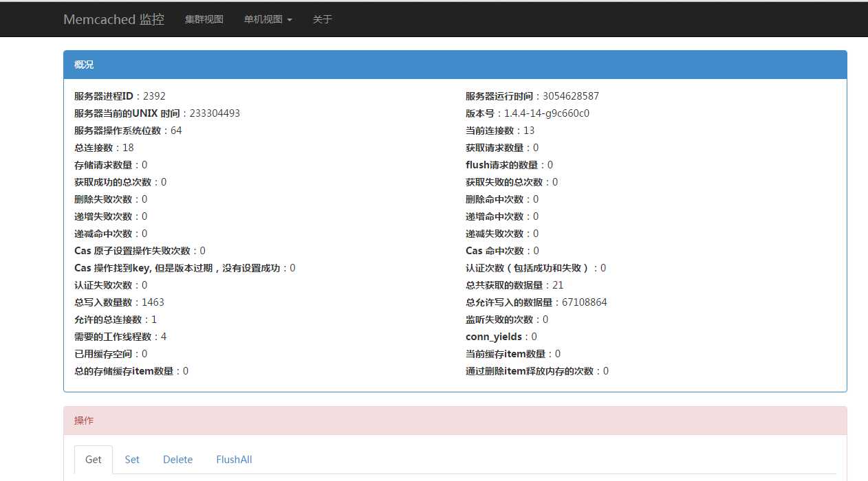Viewport: 868px width, 481px height.
Task: Click the 允许的总连接数 label
Action: (108, 320)
